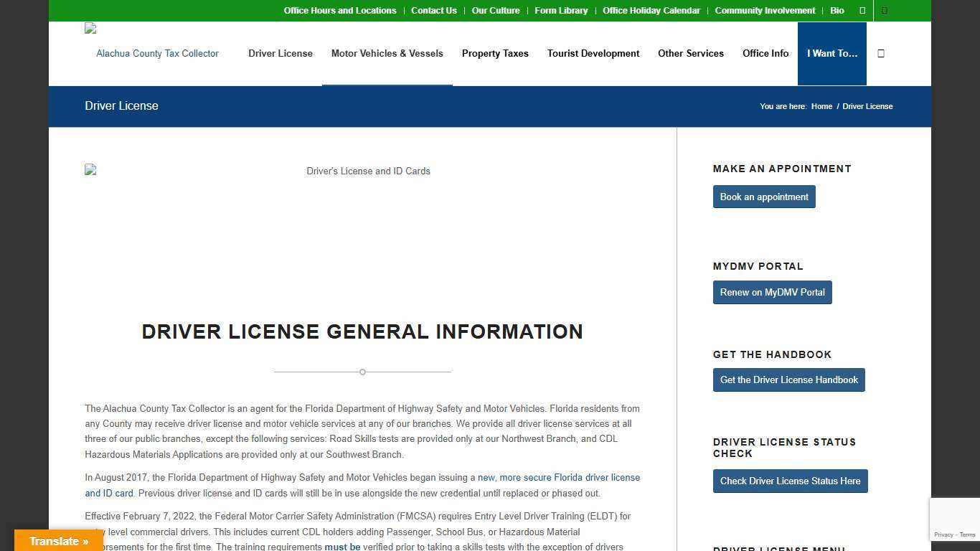Screen dimensions: 980x551
Task: Click the Home breadcrumb link
Action: coord(821,106)
